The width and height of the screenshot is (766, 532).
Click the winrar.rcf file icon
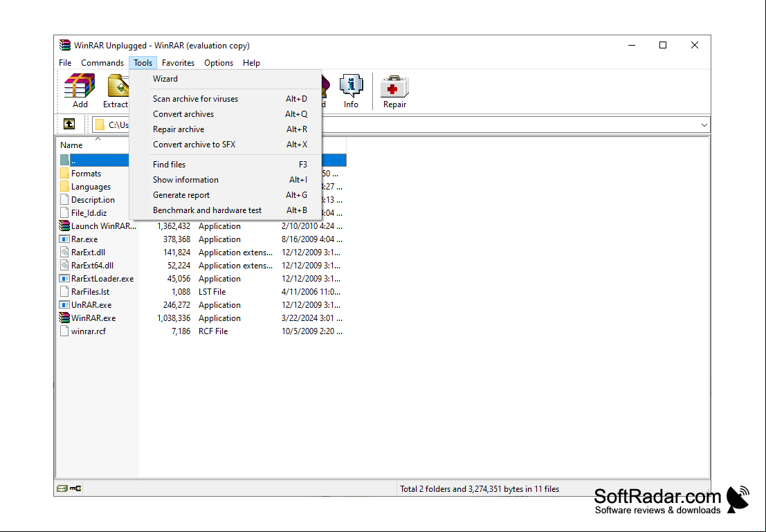[64, 331]
